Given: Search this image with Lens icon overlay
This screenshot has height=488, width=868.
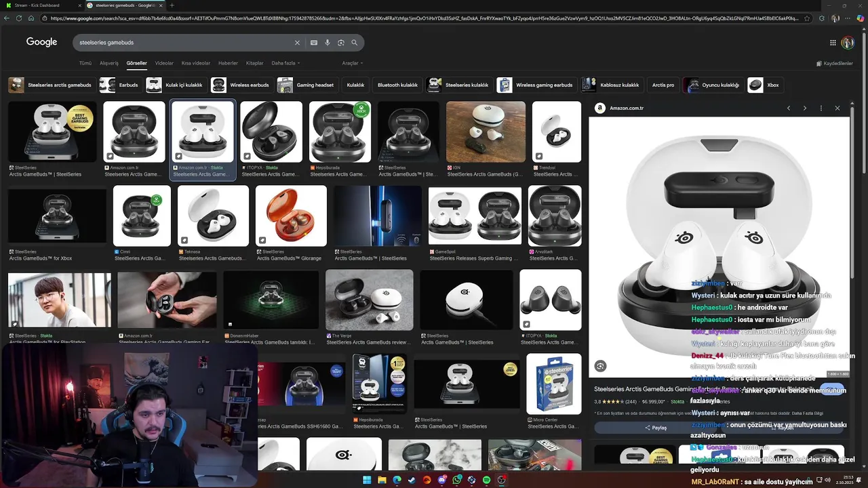Looking at the screenshot, I should tap(600, 366).
